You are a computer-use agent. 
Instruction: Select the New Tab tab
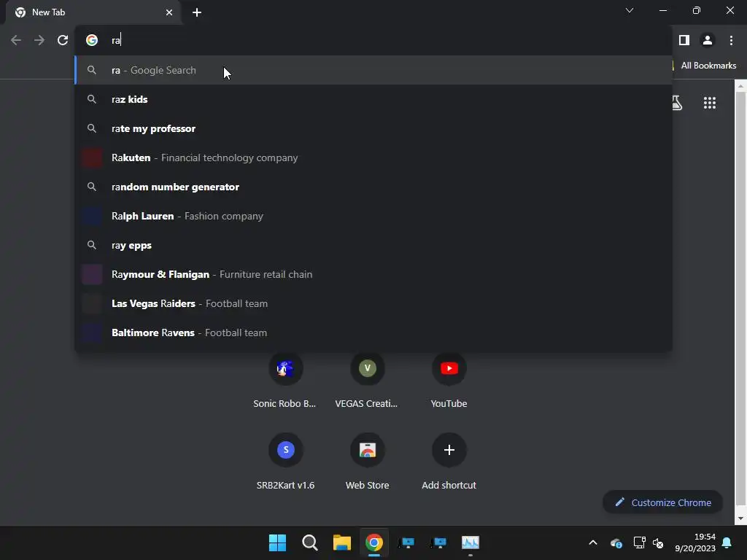click(x=93, y=12)
